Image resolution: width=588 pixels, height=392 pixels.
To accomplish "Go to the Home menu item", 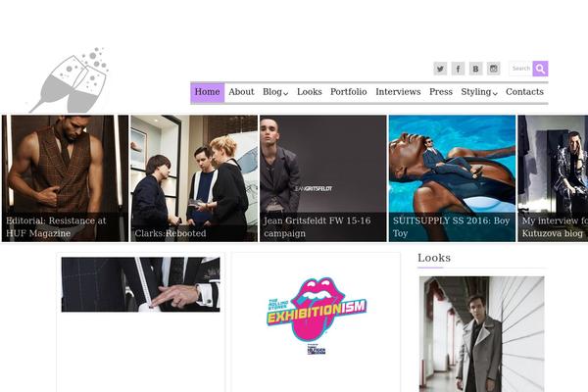I will (x=208, y=92).
